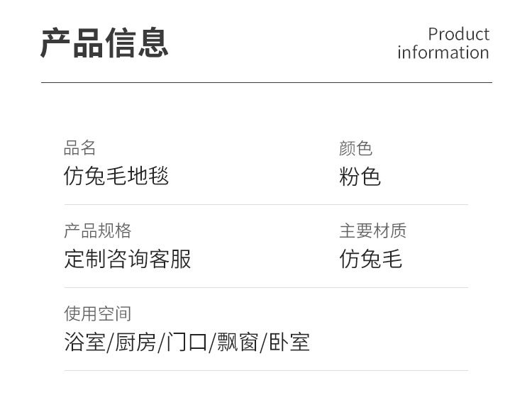Image resolution: width=532 pixels, height=395 pixels.
Task: Click the product name 仿兔毛地毯
Action: coord(116,176)
